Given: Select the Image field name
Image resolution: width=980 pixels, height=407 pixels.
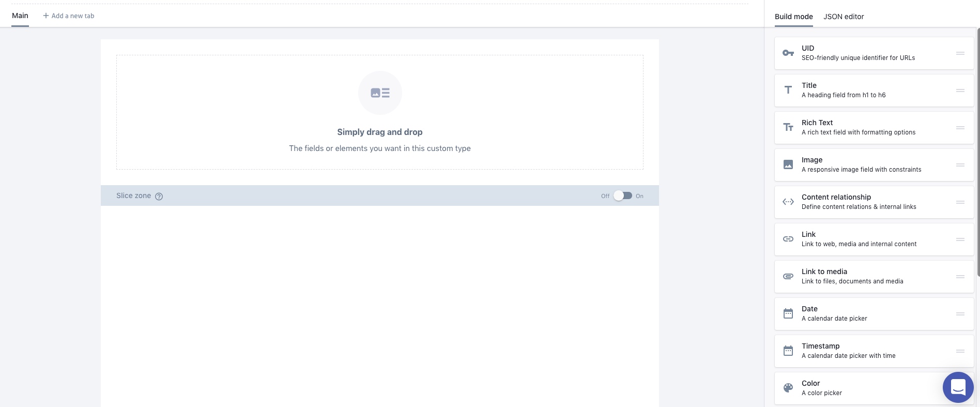Looking at the screenshot, I should (812, 160).
